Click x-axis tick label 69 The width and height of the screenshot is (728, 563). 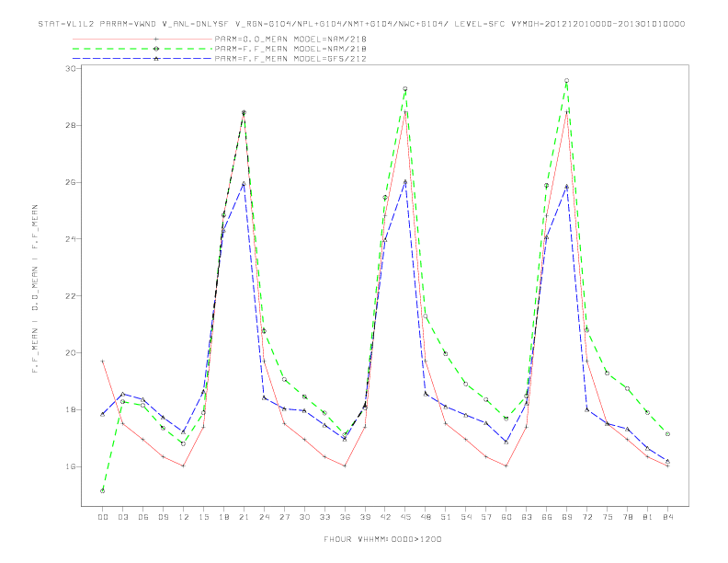pyautogui.click(x=567, y=517)
